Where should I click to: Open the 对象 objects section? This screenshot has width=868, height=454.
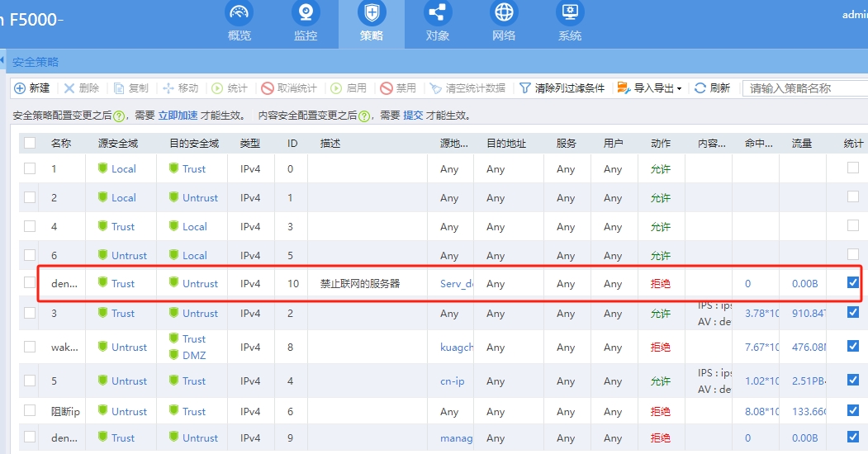tap(438, 22)
